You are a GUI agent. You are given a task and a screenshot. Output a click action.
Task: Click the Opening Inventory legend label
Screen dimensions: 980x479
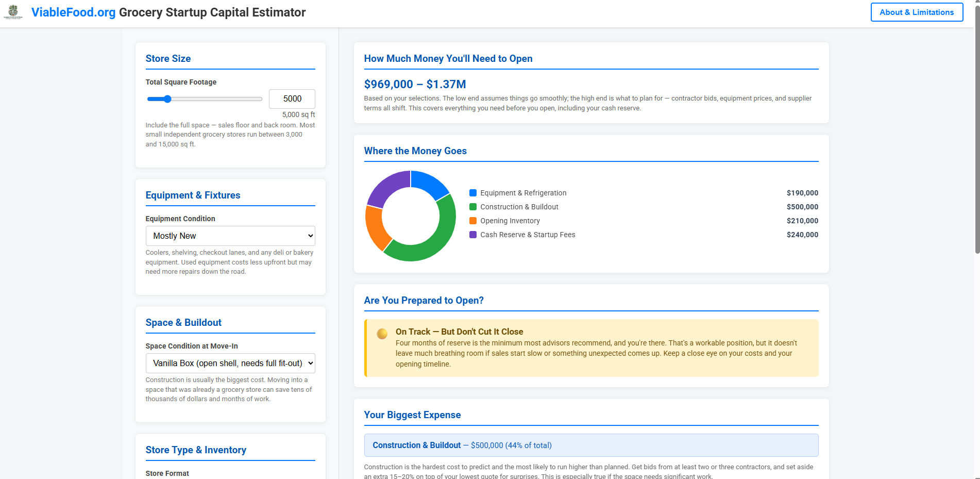(x=510, y=221)
